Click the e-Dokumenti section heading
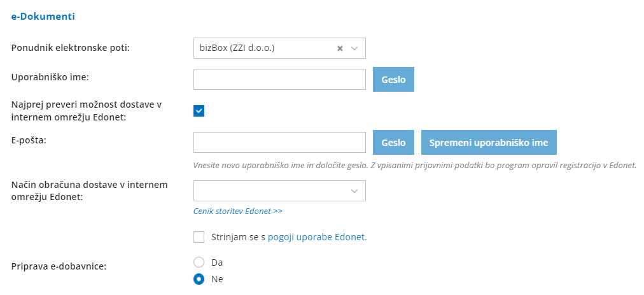This screenshot has width=644, height=295. pyautogui.click(x=43, y=17)
